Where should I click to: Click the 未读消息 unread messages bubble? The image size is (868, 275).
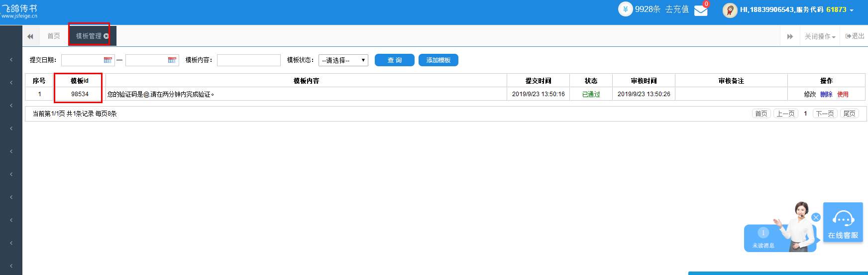point(763,238)
